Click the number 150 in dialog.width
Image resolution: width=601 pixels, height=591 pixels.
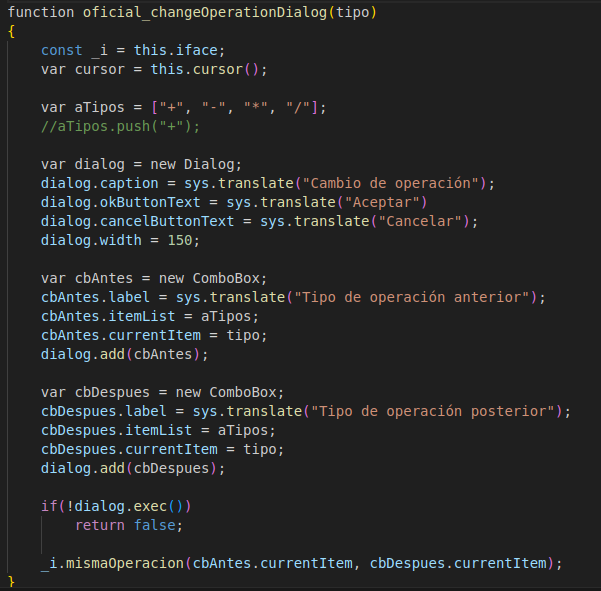pos(179,240)
